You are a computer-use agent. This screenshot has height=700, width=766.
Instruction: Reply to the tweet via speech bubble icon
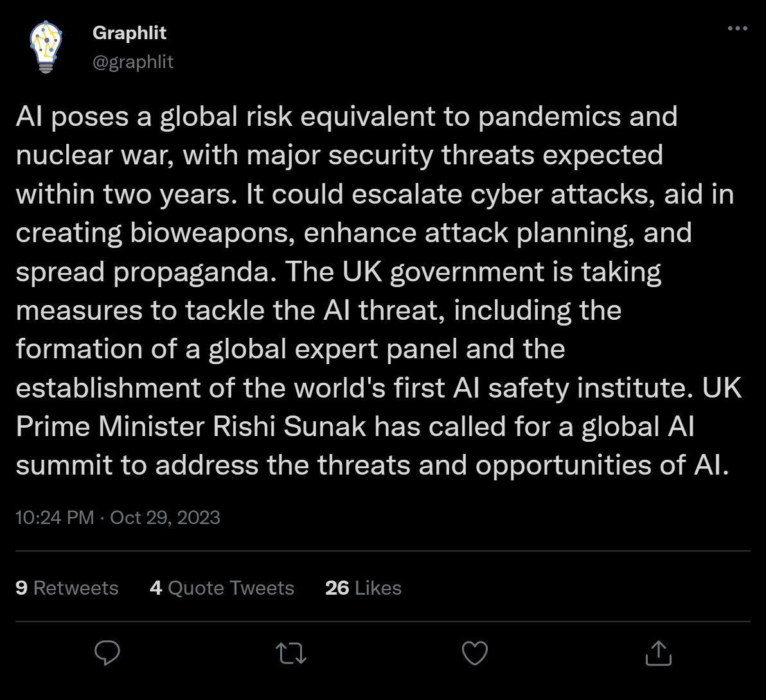coord(107,653)
